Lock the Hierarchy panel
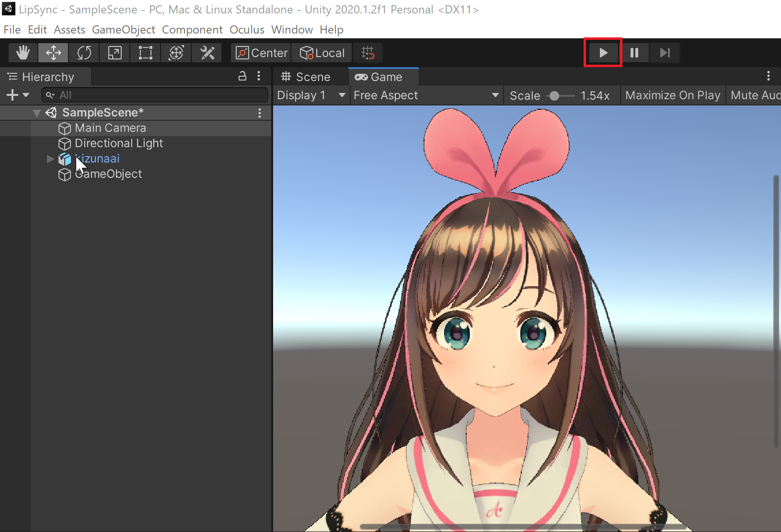781x532 pixels. click(242, 76)
